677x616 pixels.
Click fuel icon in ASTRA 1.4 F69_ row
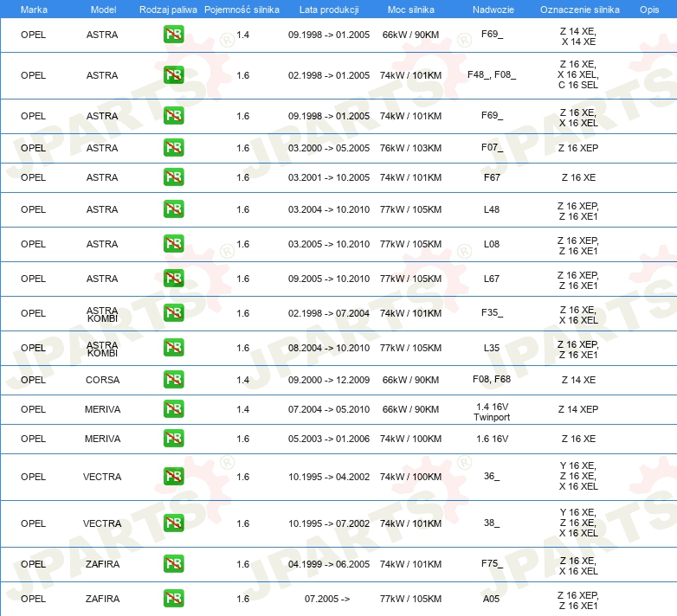pyautogui.click(x=173, y=35)
